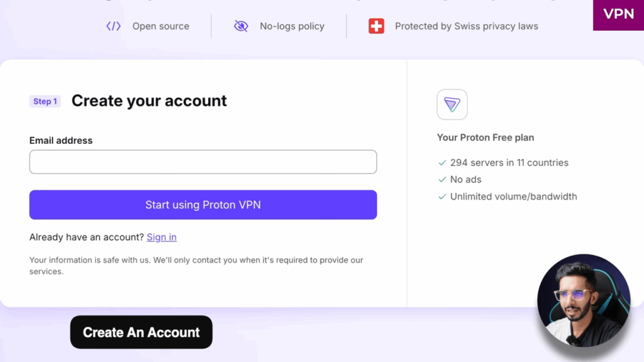Click the presenter's circular webcam thumbnail

point(584,301)
